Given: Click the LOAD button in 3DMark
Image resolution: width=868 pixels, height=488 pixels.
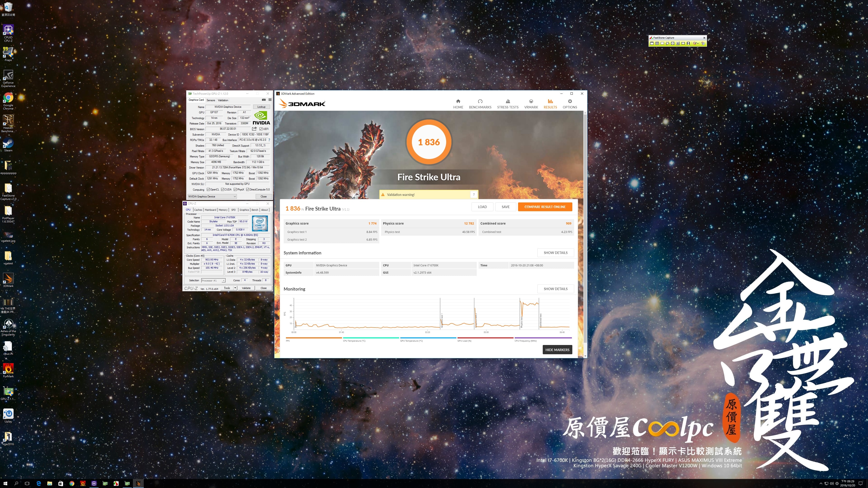Looking at the screenshot, I should tap(482, 207).
